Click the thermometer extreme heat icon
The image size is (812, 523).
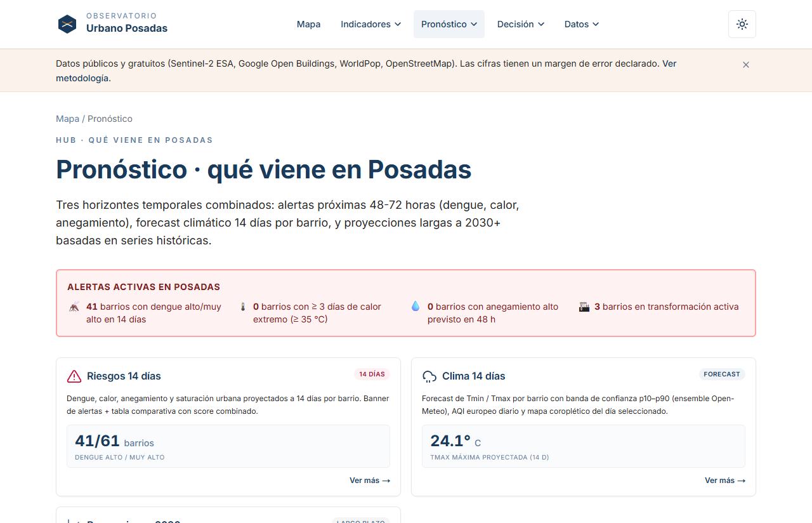click(x=242, y=307)
